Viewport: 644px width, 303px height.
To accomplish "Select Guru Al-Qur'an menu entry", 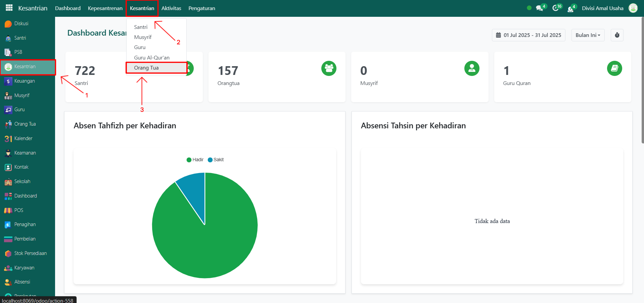I will 152,58.
